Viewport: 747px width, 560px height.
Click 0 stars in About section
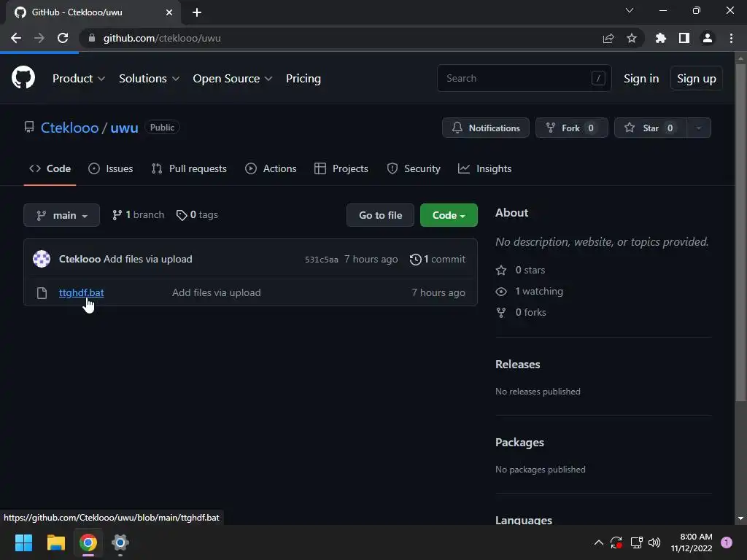pos(521,270)
